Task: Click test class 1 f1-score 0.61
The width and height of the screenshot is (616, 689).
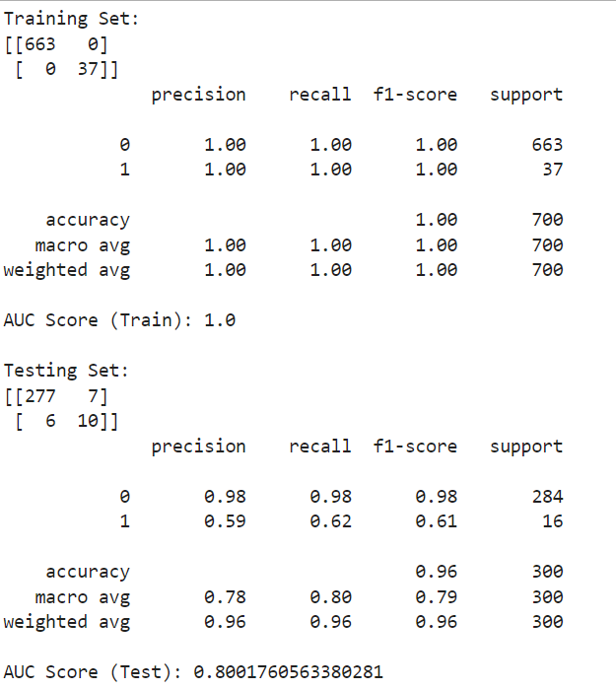Action: [437, 521]
